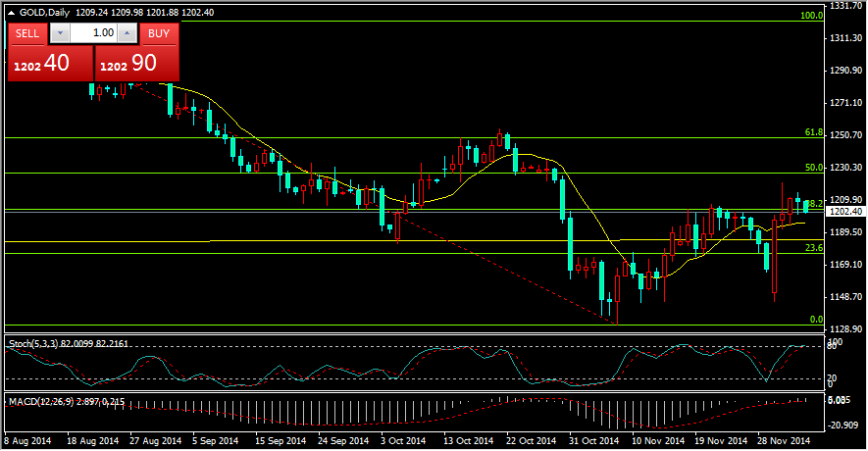Viewport: 868px width, 451px height.
Task: Click the 1331.70 price scale value
Action: [844, 6]
